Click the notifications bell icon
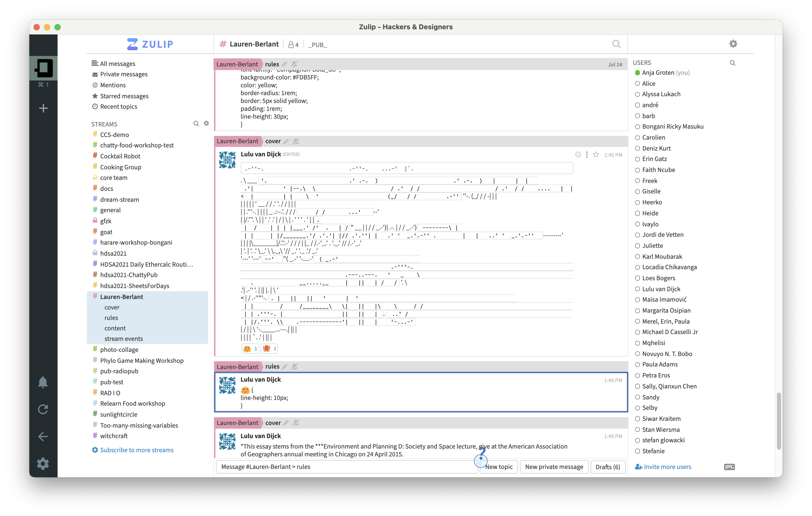This screenshot has height=516, width=812. coord(43,382)
